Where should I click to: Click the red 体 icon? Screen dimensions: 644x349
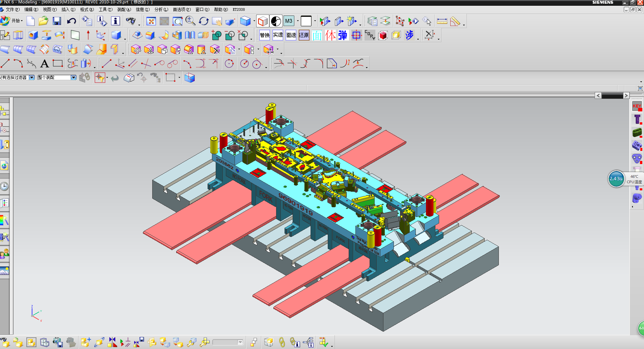click(x=330, y=35)
